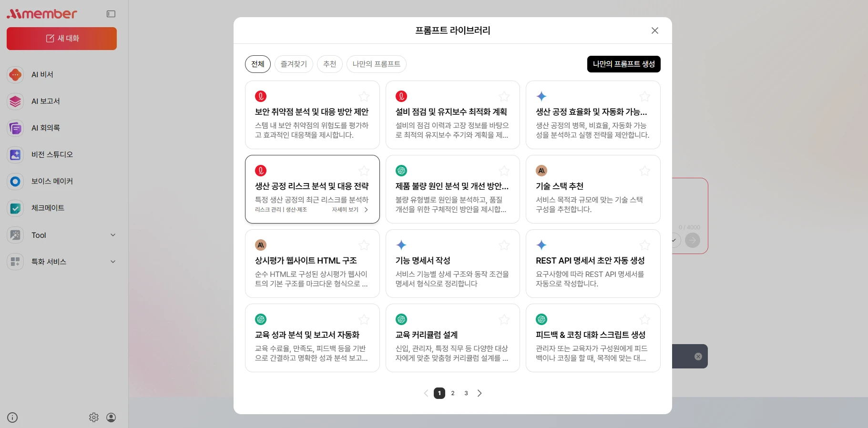Open settings gear icon
This screenshot has height=428, width=868.
coord(94,418)
